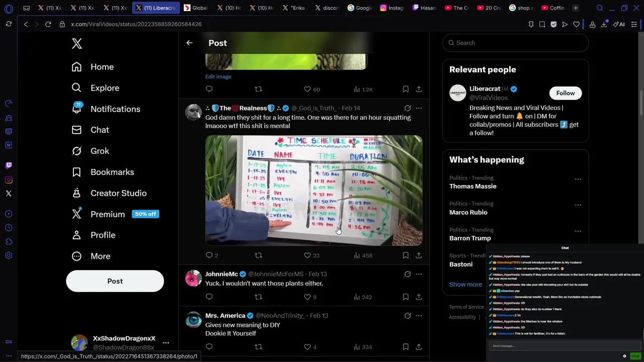Open the Terms of Service link
644x362 pixels.
coord(466,307)
